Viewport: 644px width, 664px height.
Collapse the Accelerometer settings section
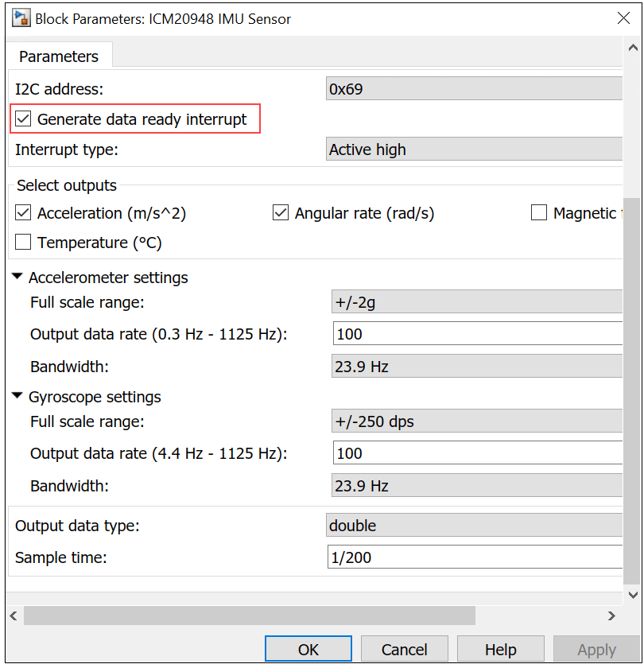pyautogui.click(x=17, y=278)
